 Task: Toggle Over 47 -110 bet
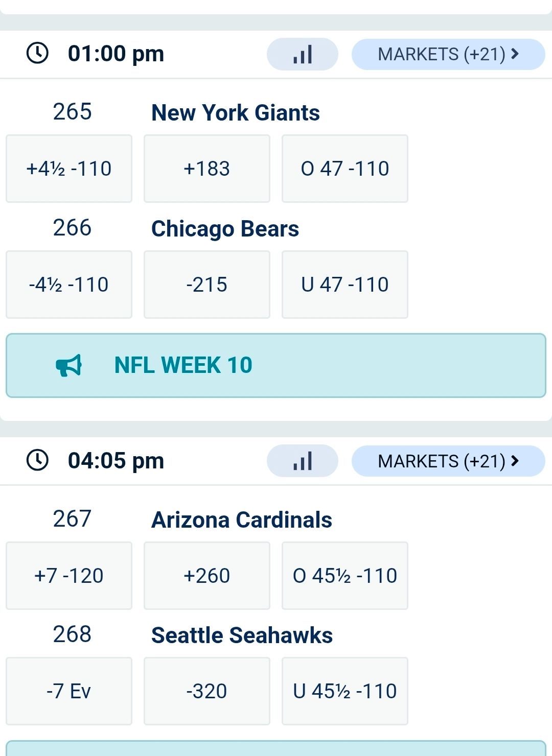pos(344,169)
